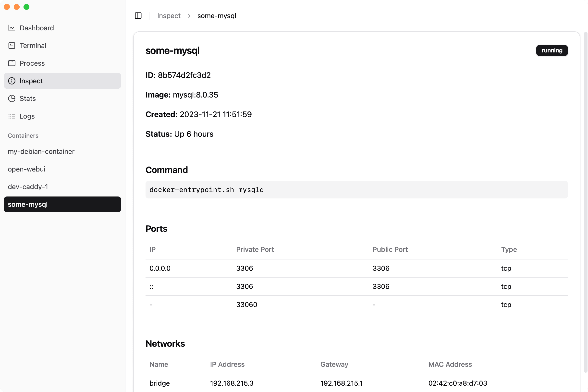Click the container ID 8b574d2fc3d2
The width and height of the screenshot is (588, 392).
(x=184, y=75)
